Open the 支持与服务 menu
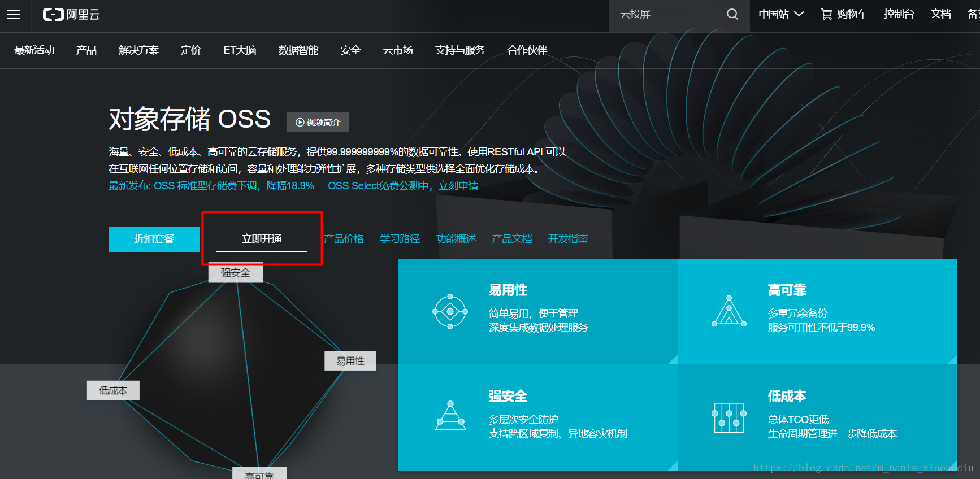This screenshot has height=479, width=980. [x=460, y=50]
